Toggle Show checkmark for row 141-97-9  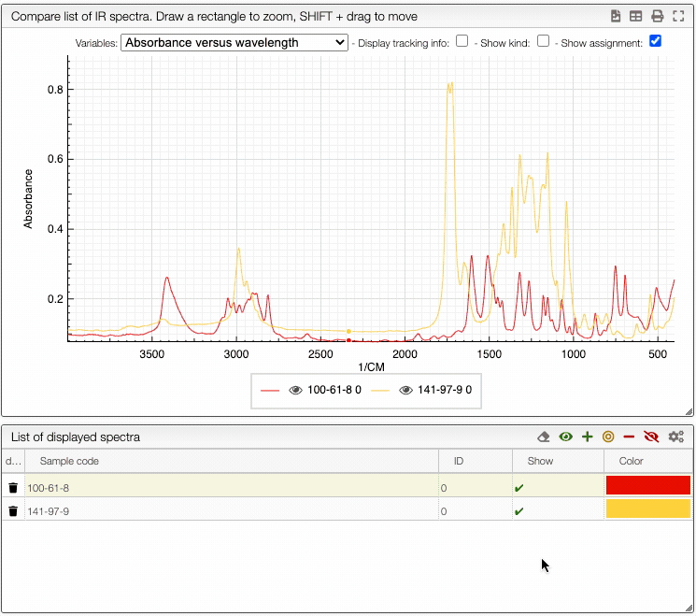[518, 511]
